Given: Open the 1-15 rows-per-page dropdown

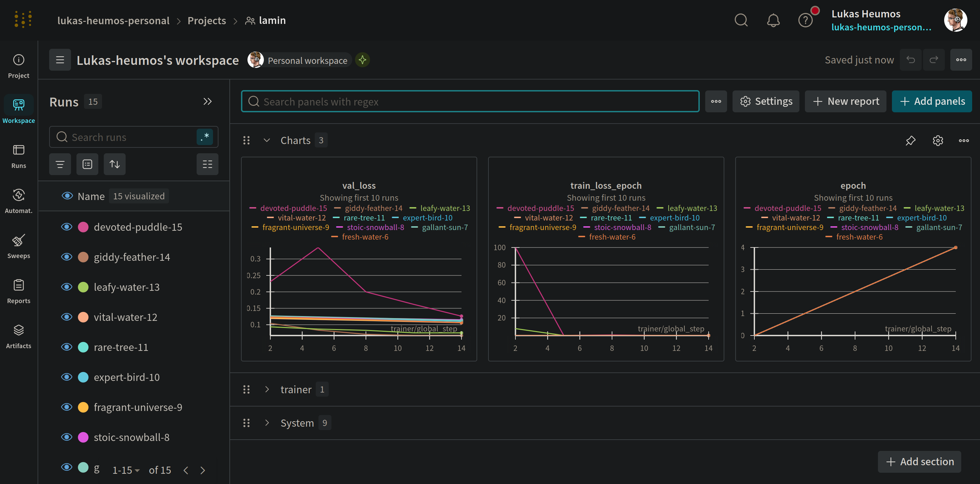Looking at the screenshot, I should tap(126, 470).
